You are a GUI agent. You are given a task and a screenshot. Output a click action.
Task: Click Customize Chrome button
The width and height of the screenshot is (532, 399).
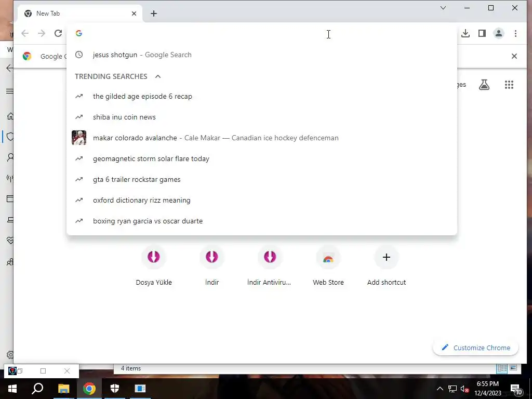(476, 348)
